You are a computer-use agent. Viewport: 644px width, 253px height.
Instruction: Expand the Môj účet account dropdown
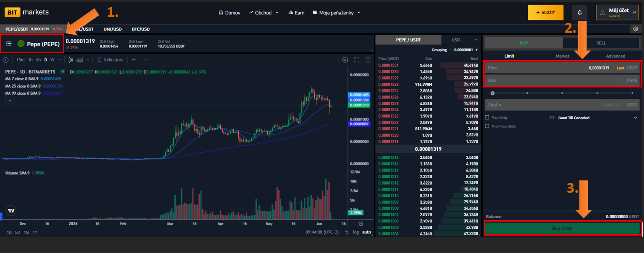tap(617, 13)
